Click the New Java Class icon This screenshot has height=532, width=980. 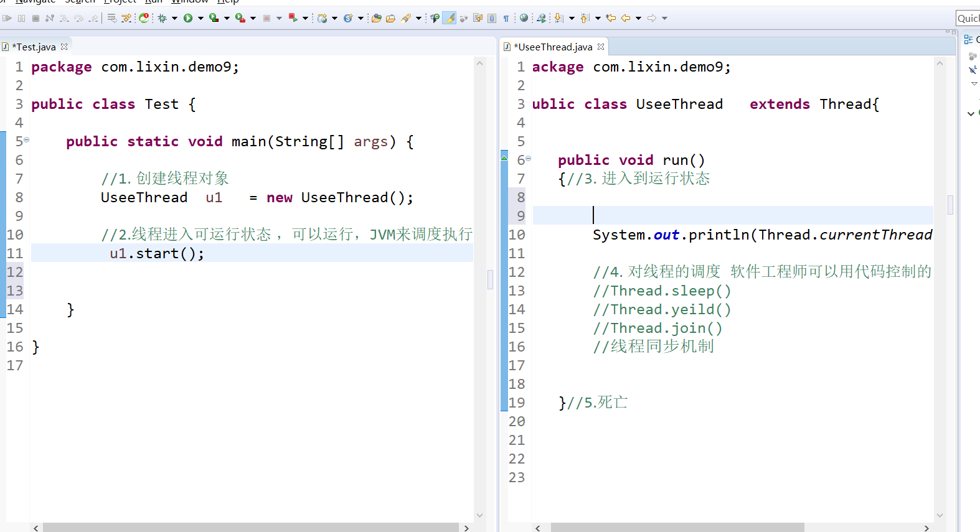coord(348,18)
